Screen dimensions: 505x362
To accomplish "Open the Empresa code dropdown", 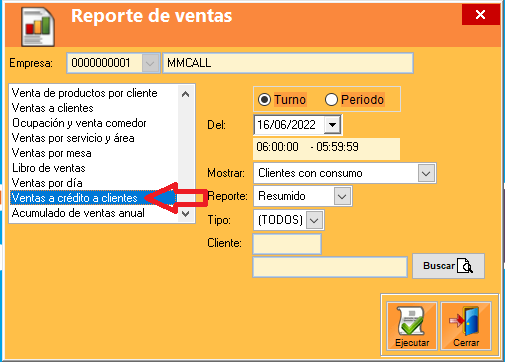I will pyautogui.click(x=150, y=63).
